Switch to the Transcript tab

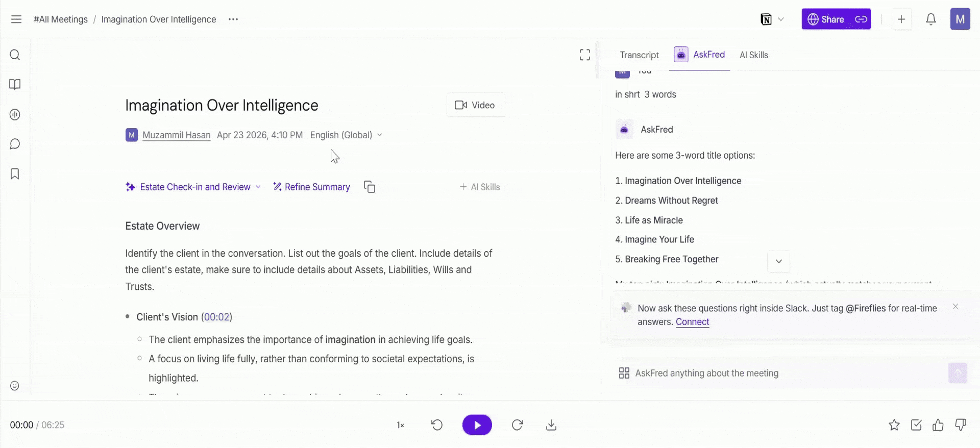tap(639, 55)
